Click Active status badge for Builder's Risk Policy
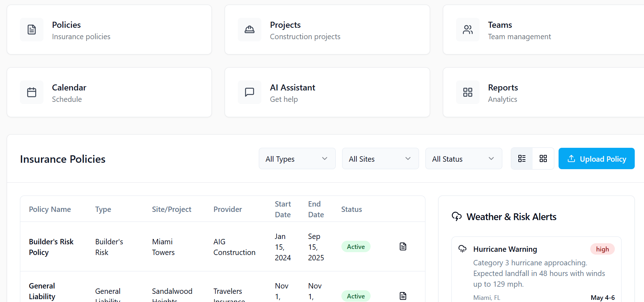 tap(356, 246)
